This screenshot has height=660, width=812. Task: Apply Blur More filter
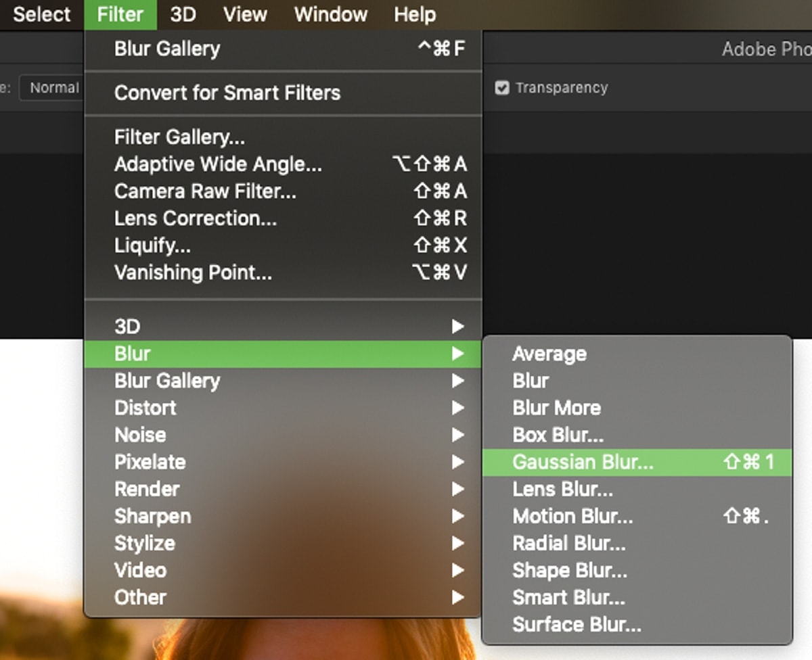point(637,408)
